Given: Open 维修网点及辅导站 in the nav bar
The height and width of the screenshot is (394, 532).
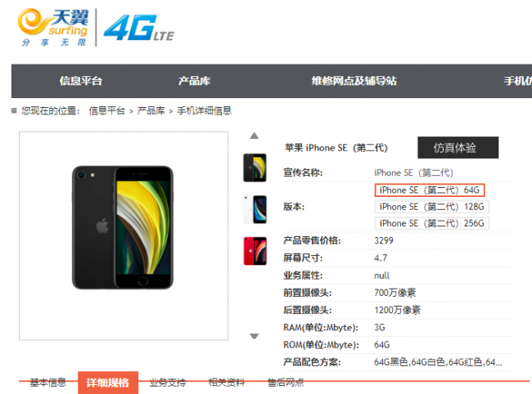Looking at the screenshot, I should (x=354, y=81).
